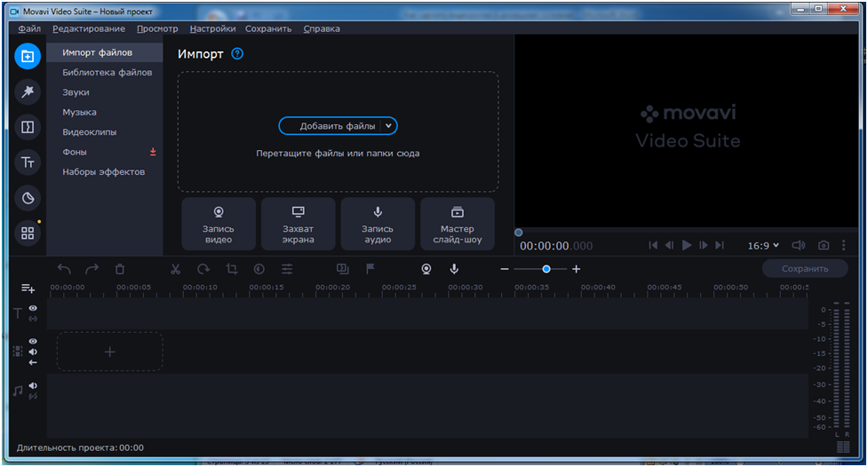Click the timeline fit grid icon at bottom right

pos(843,447)
